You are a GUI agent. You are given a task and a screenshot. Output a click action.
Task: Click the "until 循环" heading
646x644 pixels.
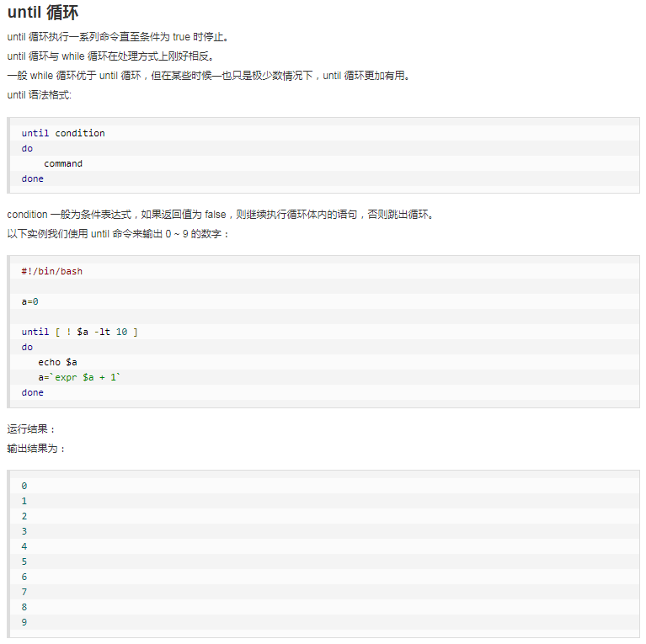(43, 13)
